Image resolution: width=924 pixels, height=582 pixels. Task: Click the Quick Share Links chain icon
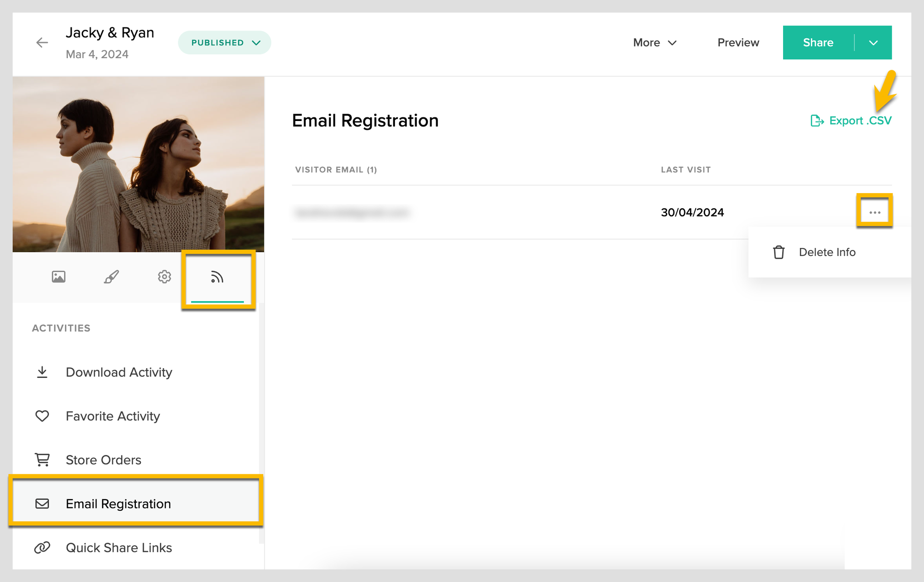[42, 548]
